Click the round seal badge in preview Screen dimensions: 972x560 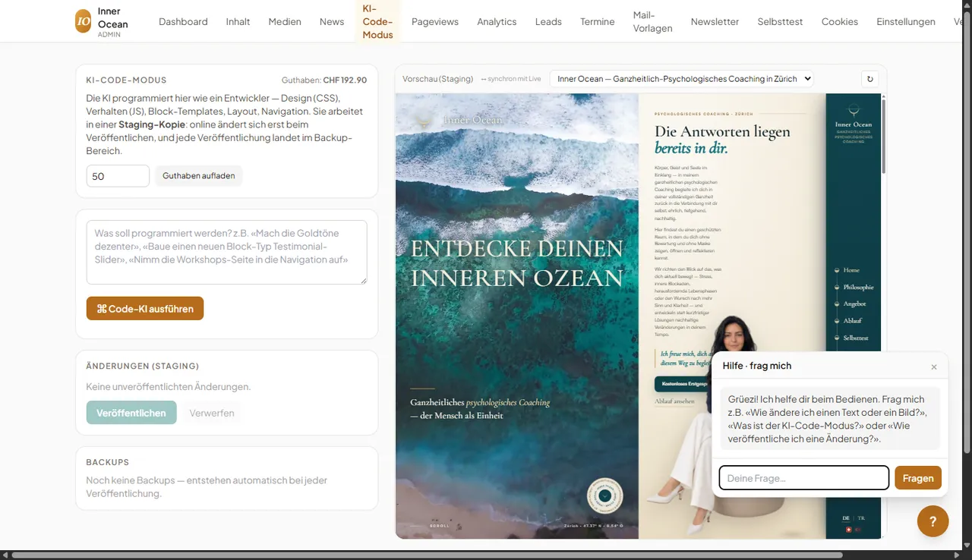click(605, 496)
